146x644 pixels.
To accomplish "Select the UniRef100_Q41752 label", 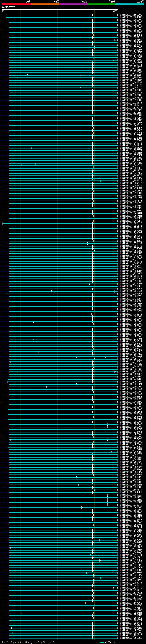I will pyautogui.click(x=131, y=53).
